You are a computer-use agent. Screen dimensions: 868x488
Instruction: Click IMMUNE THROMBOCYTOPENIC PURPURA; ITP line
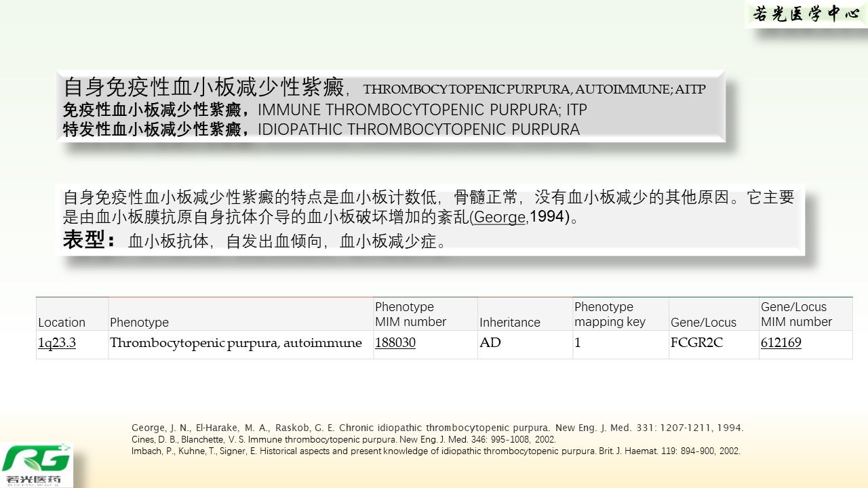[422, 110]
